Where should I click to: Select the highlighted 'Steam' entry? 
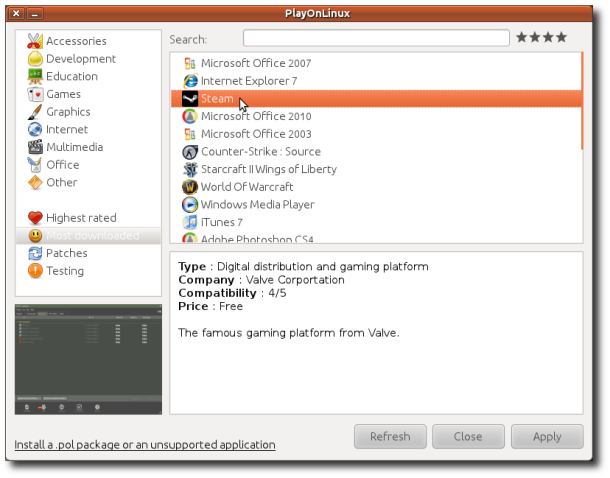click(376, 98)
